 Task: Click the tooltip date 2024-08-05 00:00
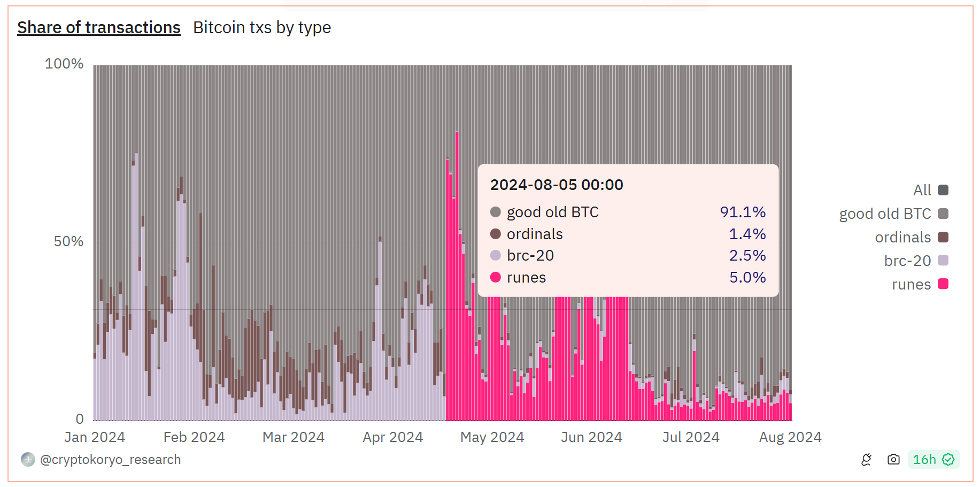pos(557,185)
